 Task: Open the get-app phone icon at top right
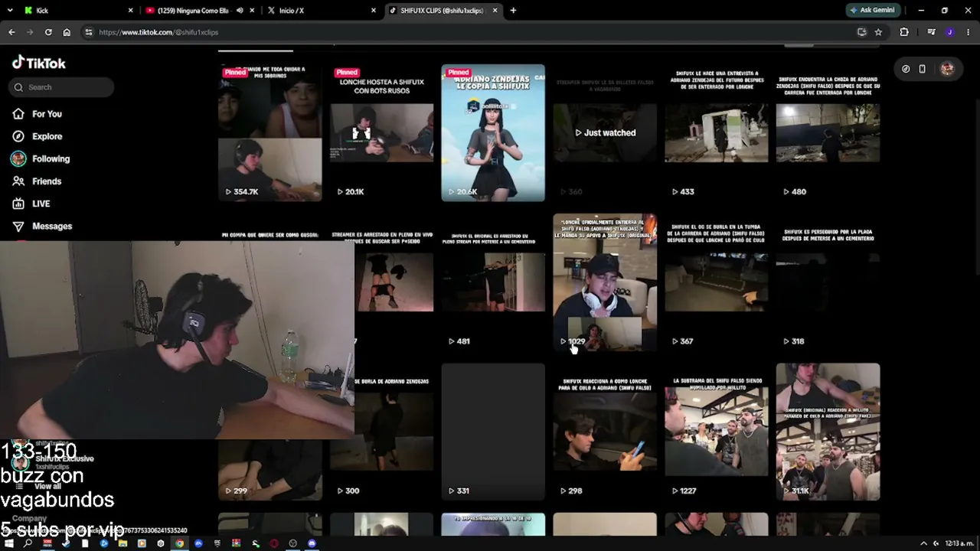[x=922, y=69]
